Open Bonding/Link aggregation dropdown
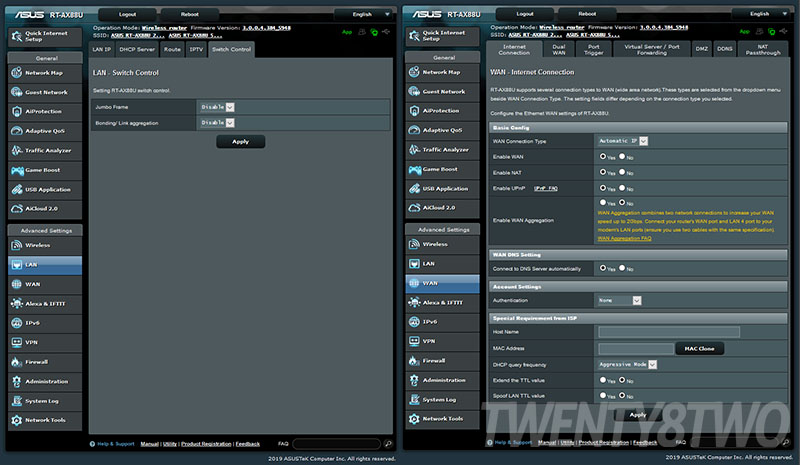The image size is (800, 465). click(217, 123)
